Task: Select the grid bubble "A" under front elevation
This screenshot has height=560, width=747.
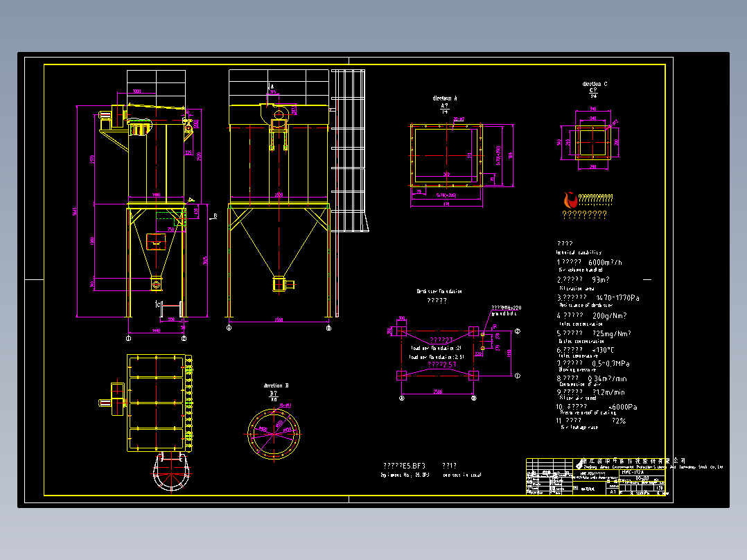Action: tap(229, 328)
